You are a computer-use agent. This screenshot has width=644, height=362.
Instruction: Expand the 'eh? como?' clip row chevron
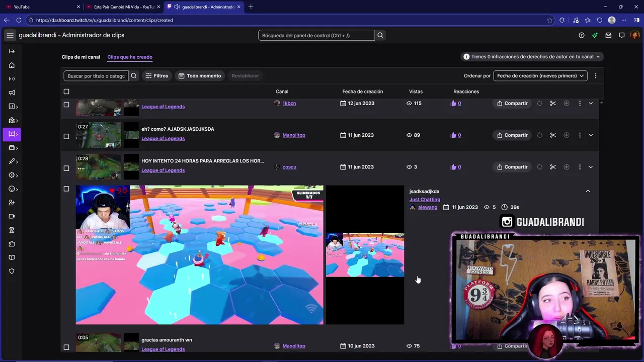point(591,135)
